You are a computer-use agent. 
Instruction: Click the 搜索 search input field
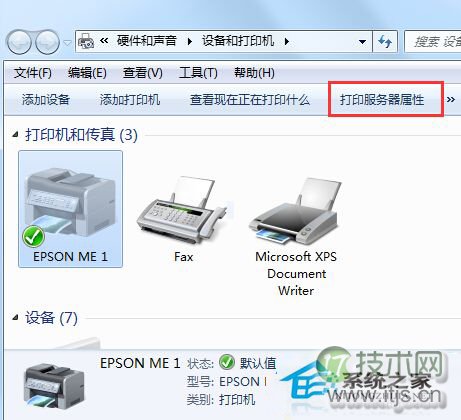[x=433, y=42]
